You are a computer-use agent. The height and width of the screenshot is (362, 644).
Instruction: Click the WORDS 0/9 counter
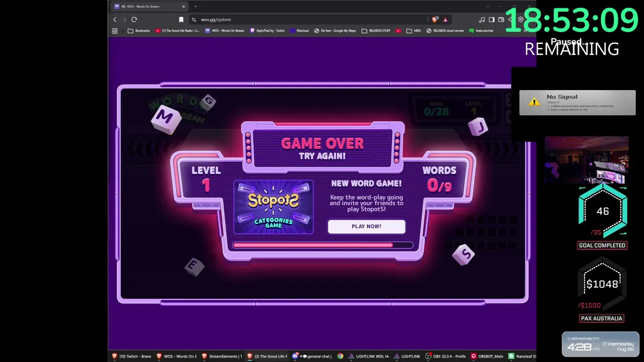439,179
